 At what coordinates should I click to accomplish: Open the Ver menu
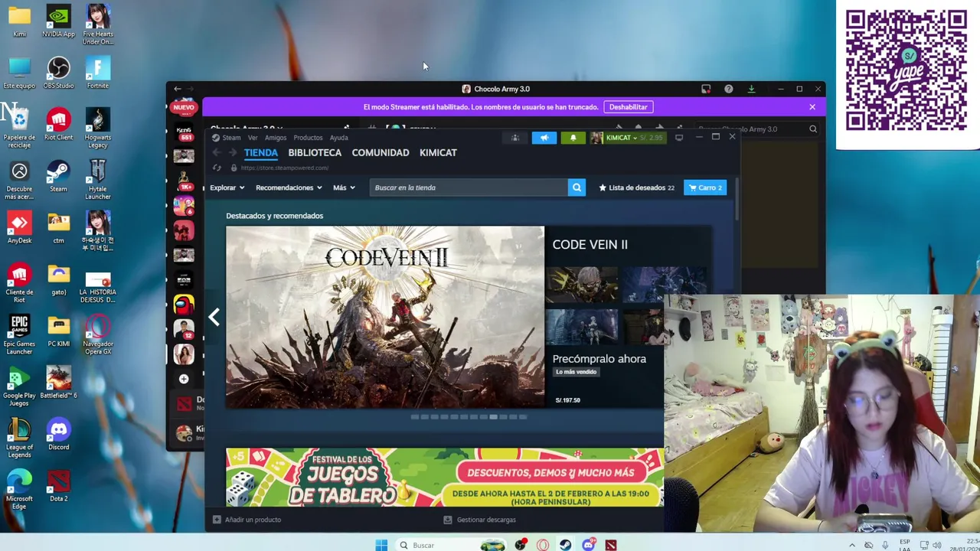coord(253,138)
